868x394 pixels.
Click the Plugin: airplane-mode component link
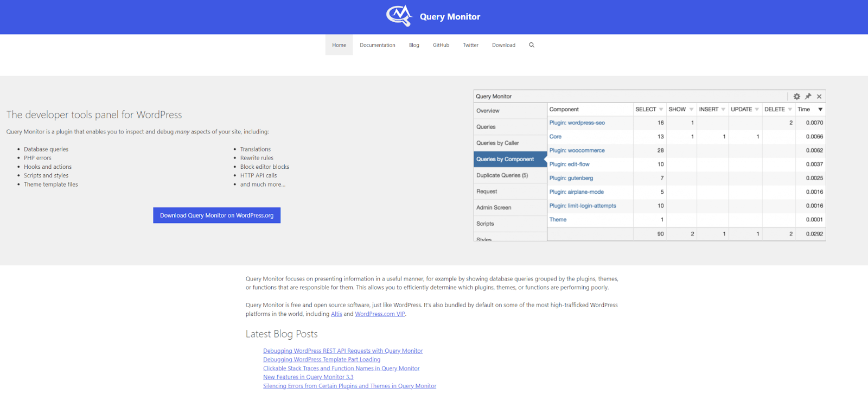(576, 192)
